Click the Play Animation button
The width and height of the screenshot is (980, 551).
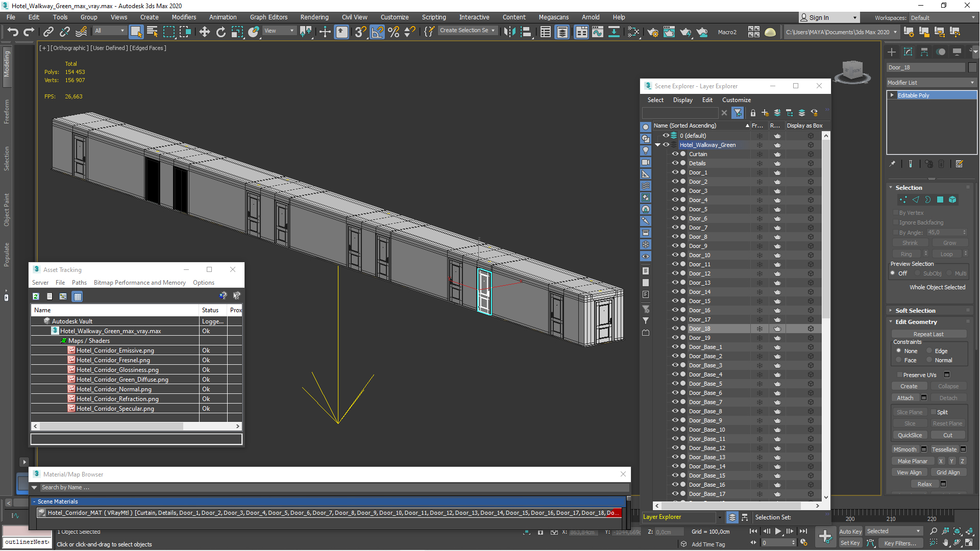[778, 532]
